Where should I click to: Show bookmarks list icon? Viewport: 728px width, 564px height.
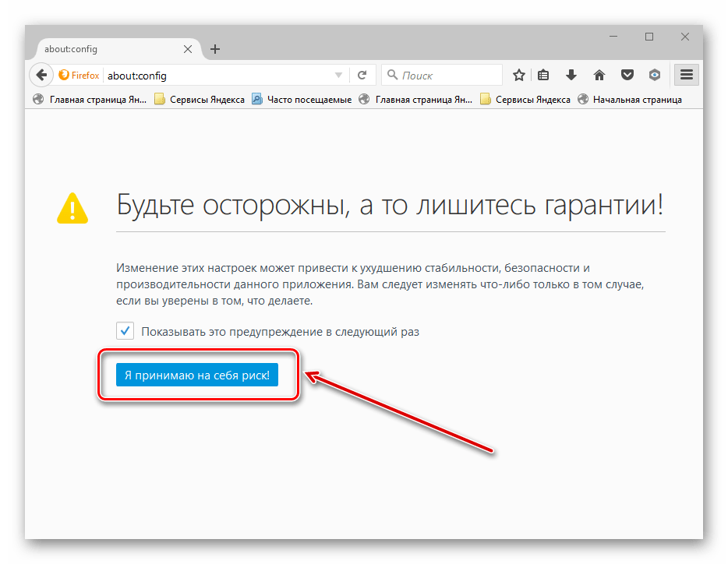tap(543, 75)
